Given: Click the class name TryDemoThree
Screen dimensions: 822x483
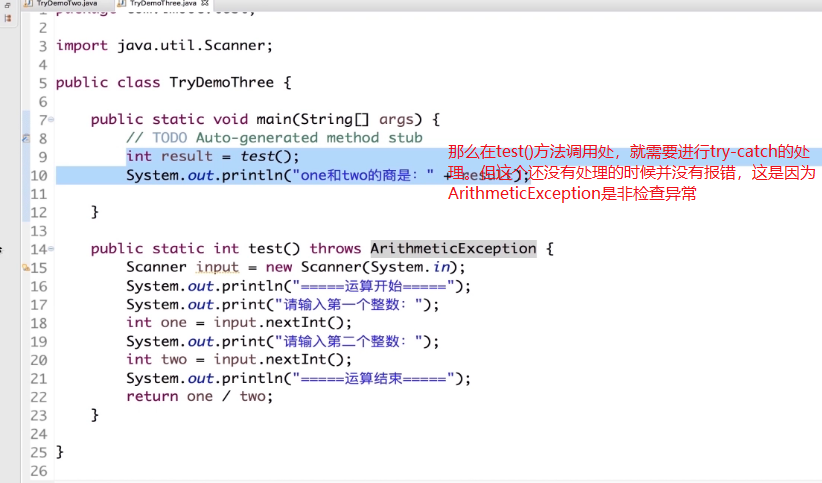Looking at the screenshot, I should 221,82.
